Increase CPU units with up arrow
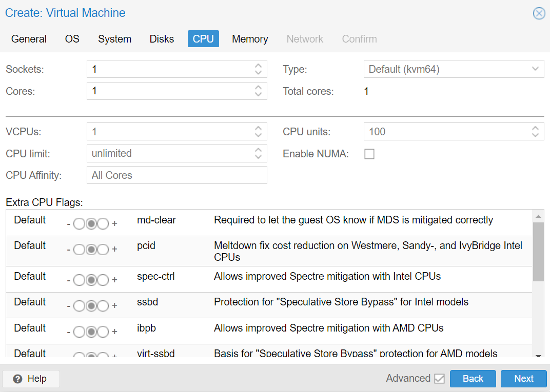Screen dimensions: 550x392 point(535,128)
